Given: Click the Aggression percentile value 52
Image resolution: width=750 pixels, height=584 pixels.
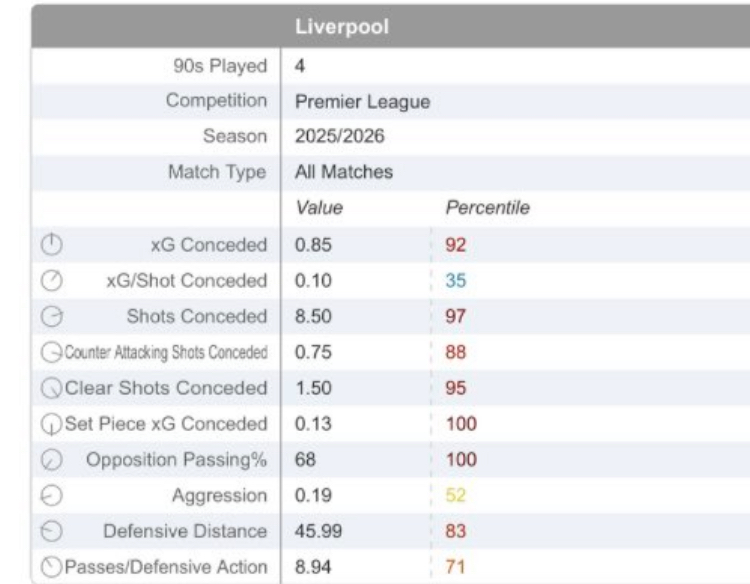Looking at the screenshot, I should [456, 496].
